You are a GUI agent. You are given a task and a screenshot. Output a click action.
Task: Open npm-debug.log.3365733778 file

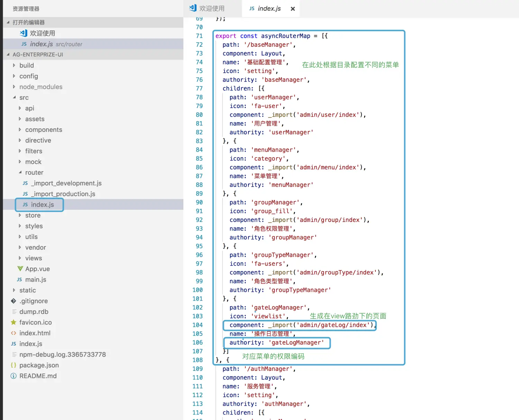(93, 355)
